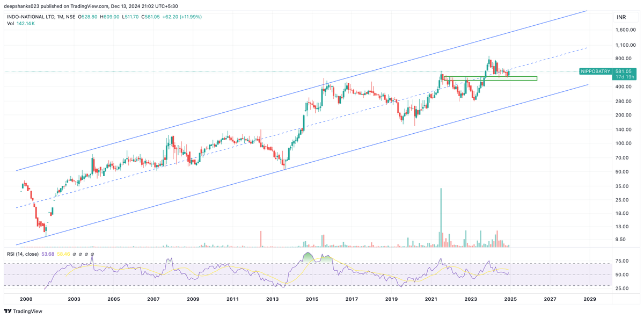
Task: Click the 2009 year on time axis
Action: [193, 299]
